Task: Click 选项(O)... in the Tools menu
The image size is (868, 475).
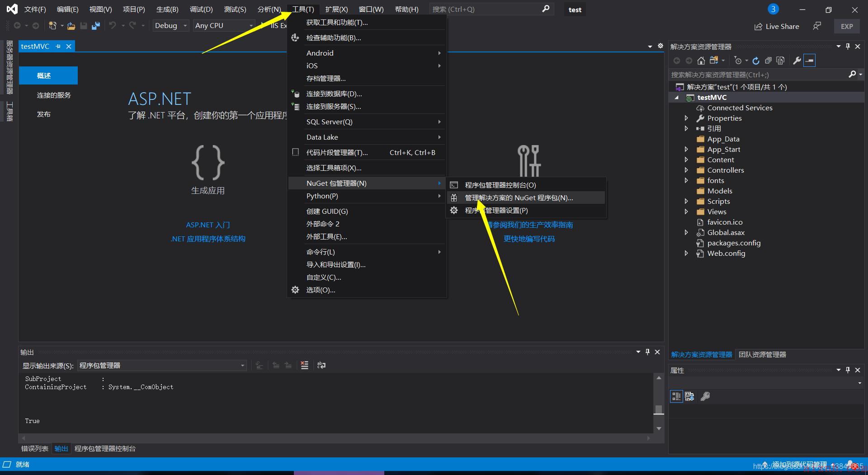Action: pyautogui.click(x=367, y=290)
